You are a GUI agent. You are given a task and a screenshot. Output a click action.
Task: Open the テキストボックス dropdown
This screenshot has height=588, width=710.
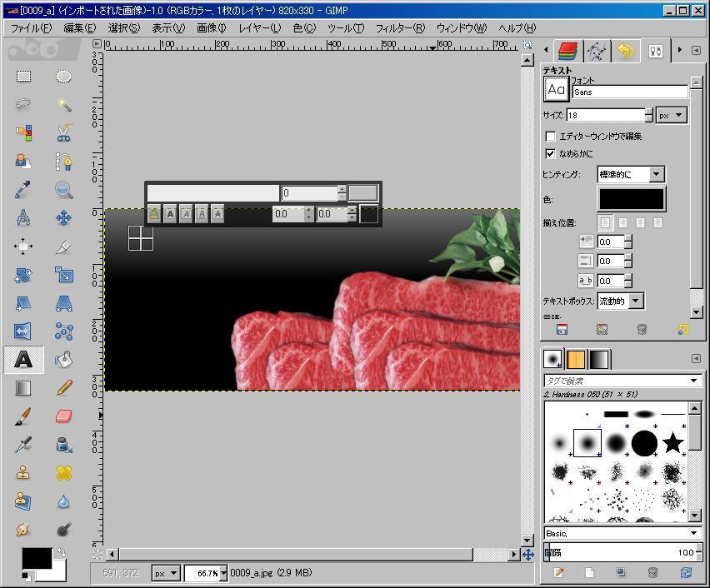click(620, 301)
